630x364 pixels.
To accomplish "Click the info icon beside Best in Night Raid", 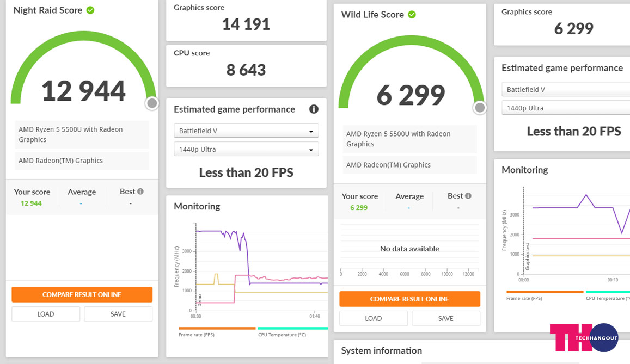I will click(140, 192).
